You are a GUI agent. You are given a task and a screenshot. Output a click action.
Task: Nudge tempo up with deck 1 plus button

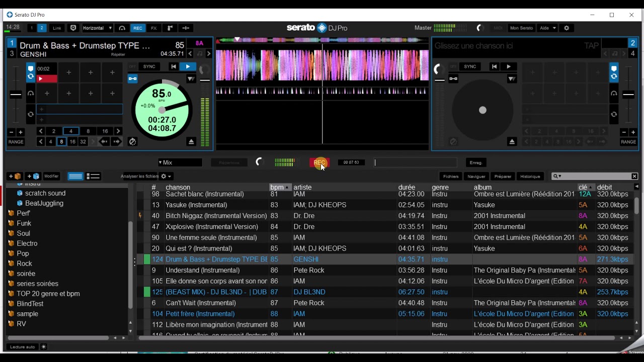coord(21,132)
